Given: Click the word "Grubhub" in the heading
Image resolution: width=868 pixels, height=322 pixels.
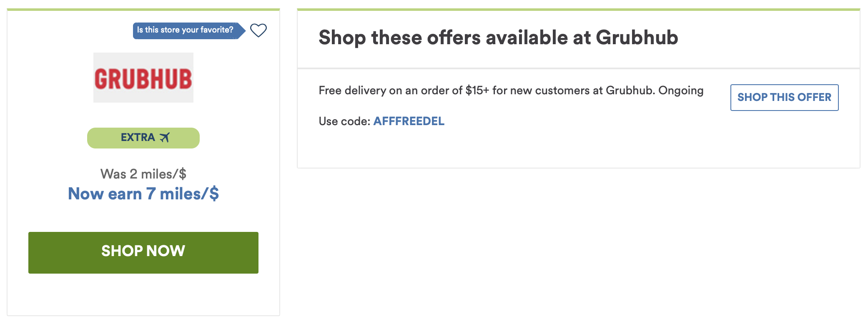Looking at the screenshot, I should point(637,38).
